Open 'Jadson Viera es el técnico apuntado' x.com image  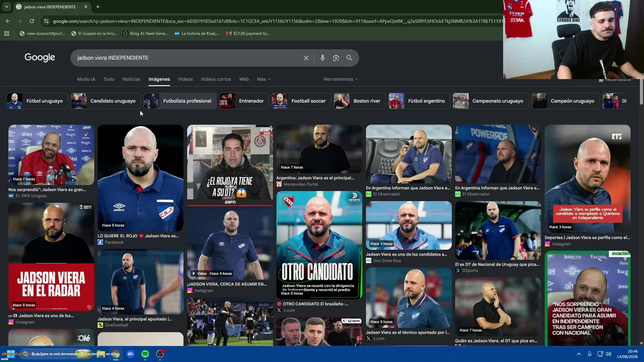tap(409, 298)
